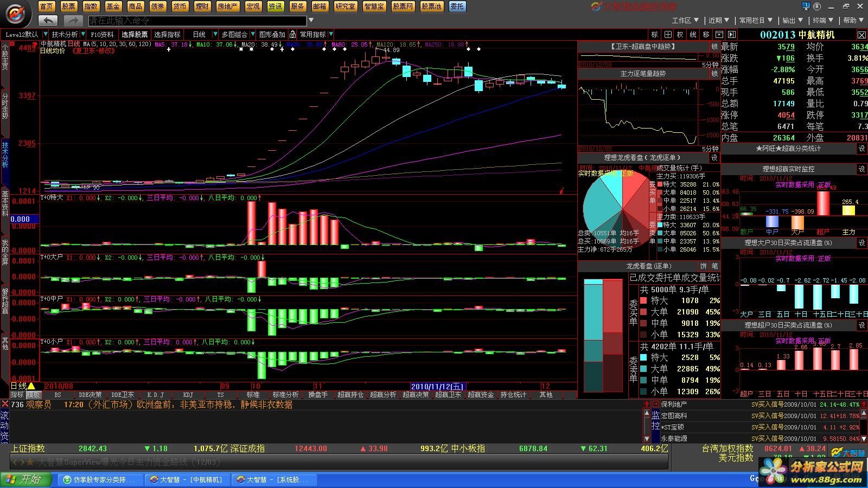This screenshot has height=488, width=868.
Task: Click the red up arrow above news scrollbar
Action: pyautogui.click(x=647, y=404)
